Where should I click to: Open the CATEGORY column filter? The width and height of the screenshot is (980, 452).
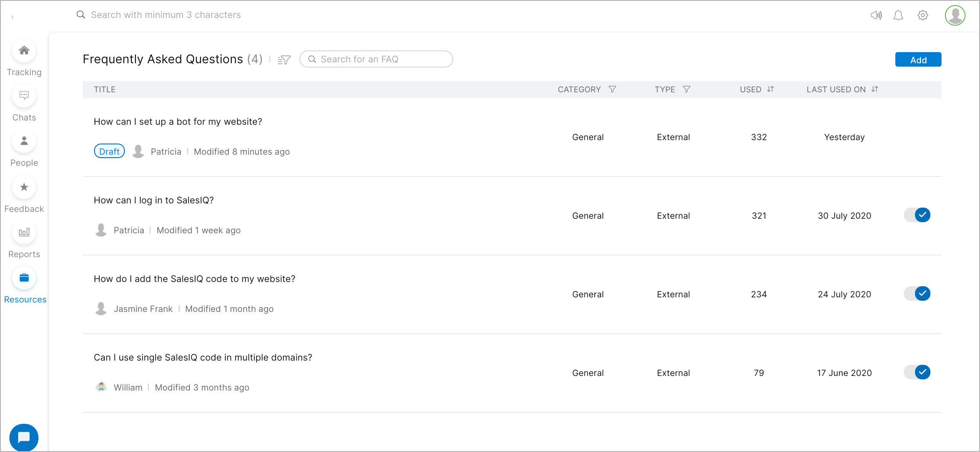click(612, 89)
